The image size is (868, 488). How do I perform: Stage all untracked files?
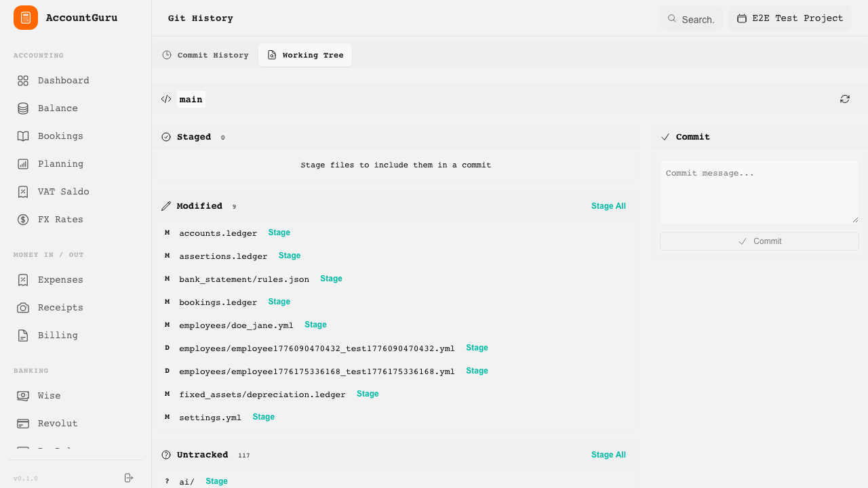(608, 455)
